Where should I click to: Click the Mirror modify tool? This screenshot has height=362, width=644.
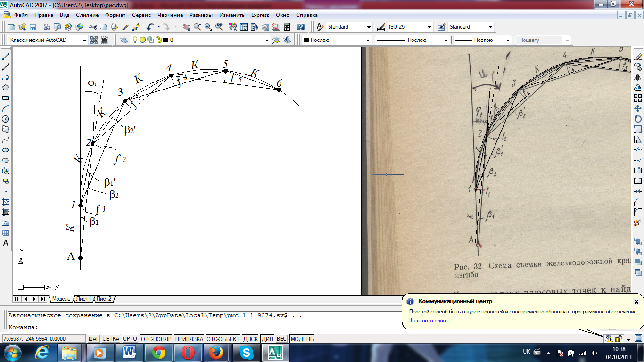click(638, 78)
